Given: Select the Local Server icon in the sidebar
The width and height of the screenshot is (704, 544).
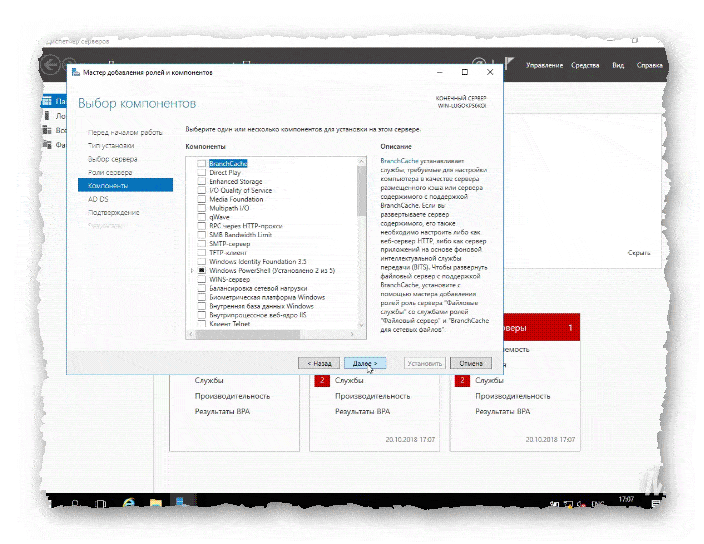Looking at the screenshot, I should [x=47, y=116].
